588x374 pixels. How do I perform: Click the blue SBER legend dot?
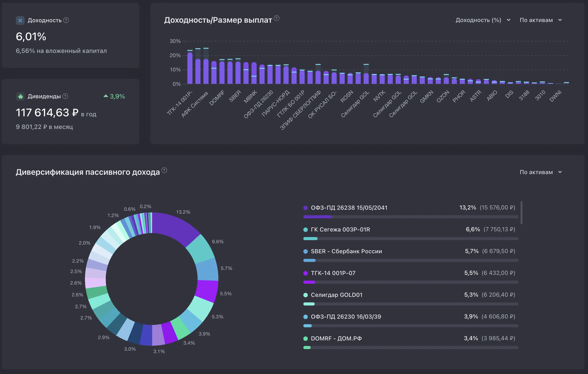tap(306, 251)
